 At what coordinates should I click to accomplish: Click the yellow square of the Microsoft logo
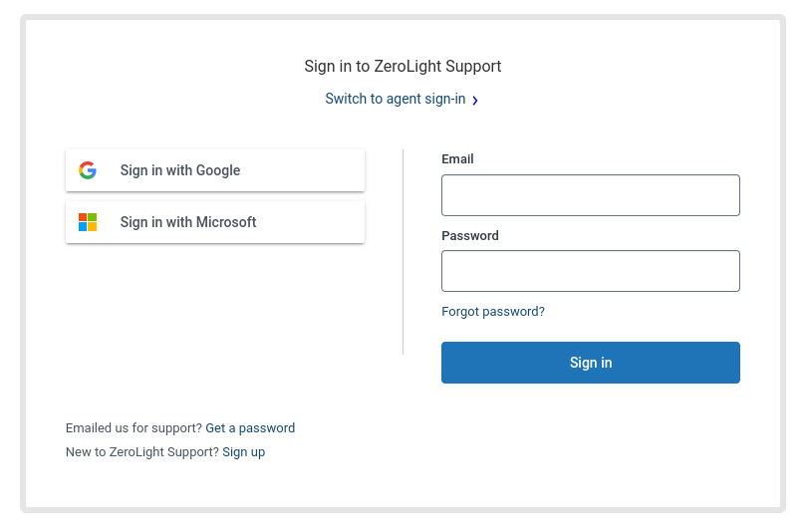(x=93, y=227)
